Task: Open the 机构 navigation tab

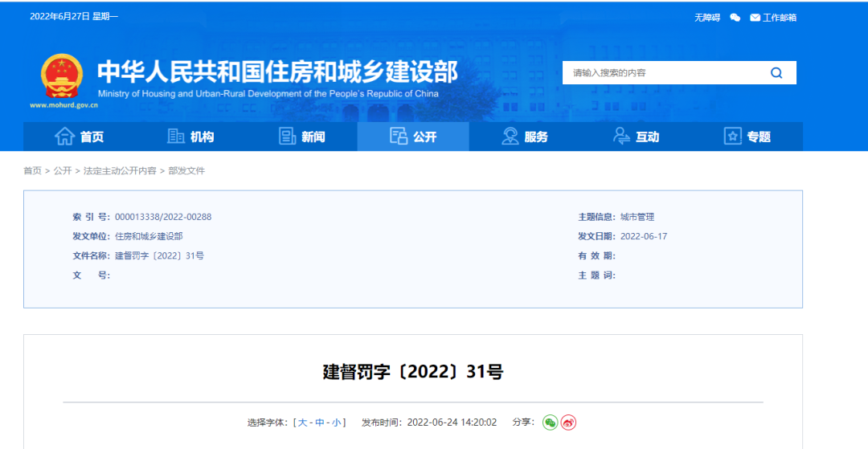Action: coord(190,137)
